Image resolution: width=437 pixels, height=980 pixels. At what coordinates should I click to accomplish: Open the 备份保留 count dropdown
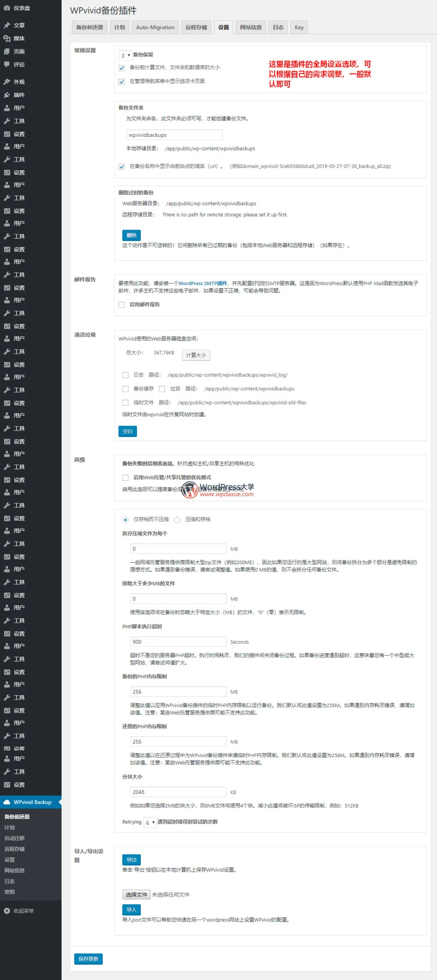(125, 55)
